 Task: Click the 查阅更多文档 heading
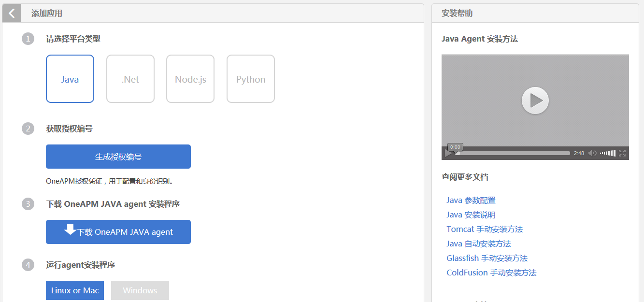[x=465, y=177]
